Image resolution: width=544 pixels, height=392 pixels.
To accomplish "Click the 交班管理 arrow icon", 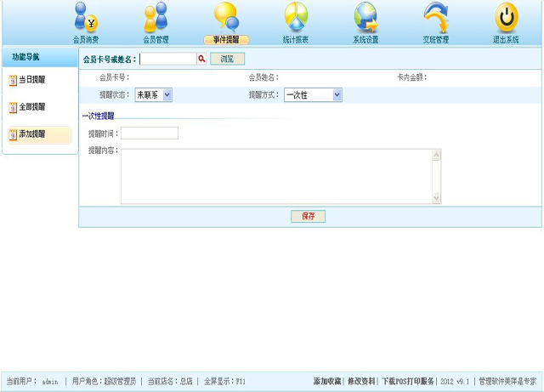I will point(436,18).
